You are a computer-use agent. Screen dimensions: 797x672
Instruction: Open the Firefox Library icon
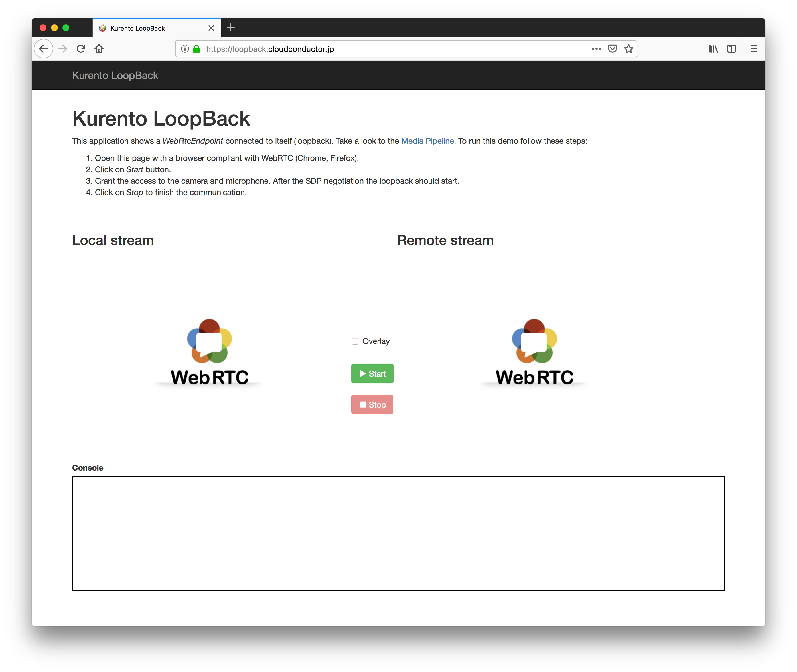[713, 49]
